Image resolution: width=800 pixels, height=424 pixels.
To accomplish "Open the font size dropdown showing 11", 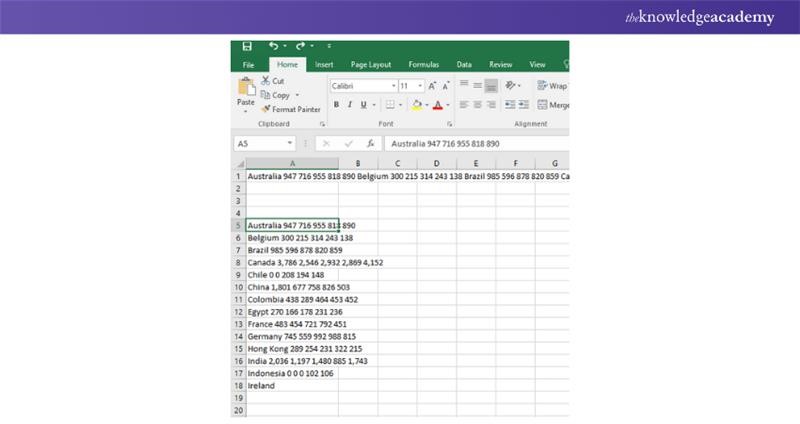I will point(419,86).
